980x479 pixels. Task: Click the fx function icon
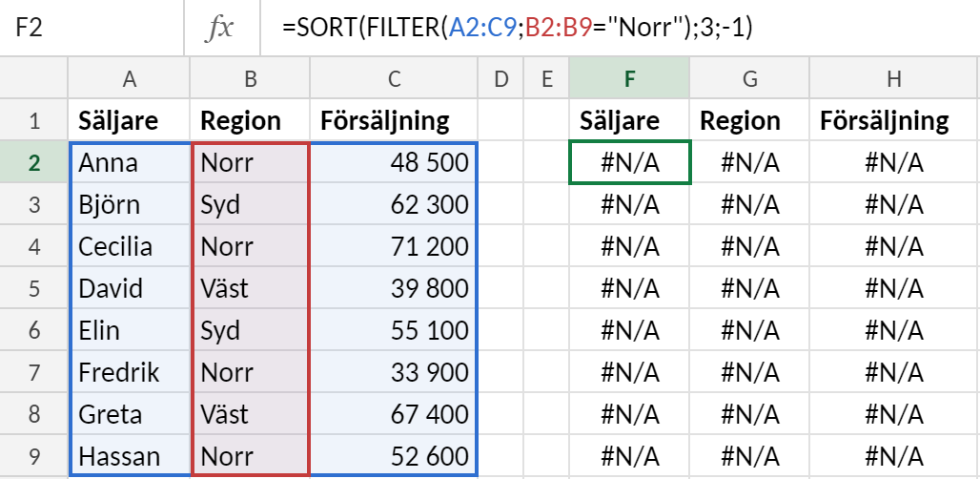[x=220, y=28]
